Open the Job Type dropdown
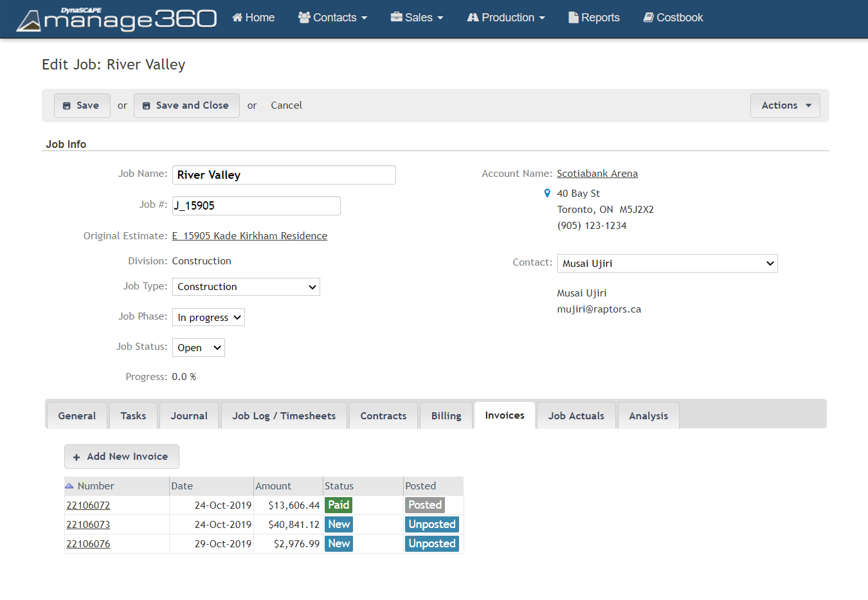 coord(246,287)
